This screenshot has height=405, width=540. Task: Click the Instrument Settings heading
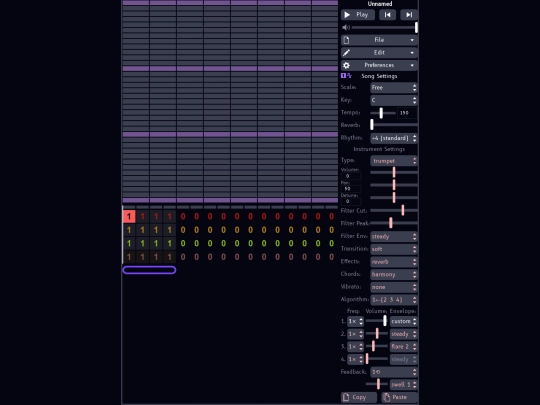pyautogui.click(x=379, y=149)
